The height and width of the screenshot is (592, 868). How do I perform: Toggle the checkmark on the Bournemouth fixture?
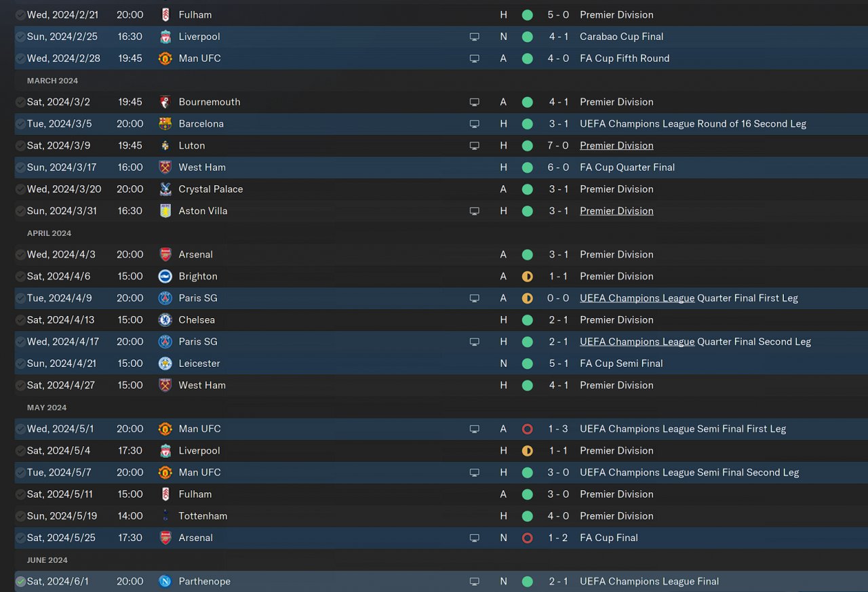[x=20, y=102]
